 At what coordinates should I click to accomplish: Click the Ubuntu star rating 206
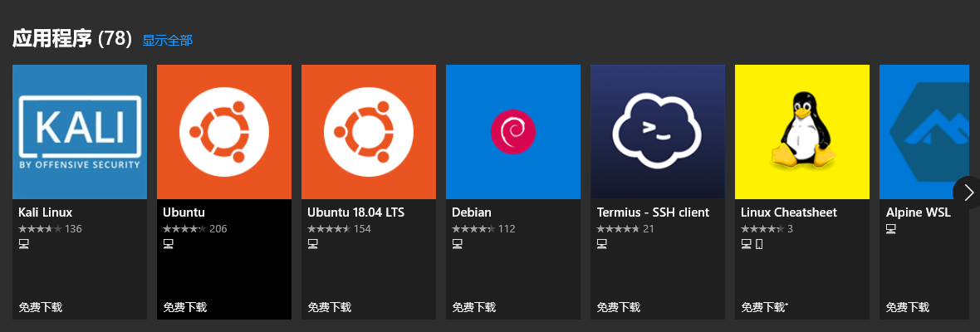pyautogui.click(x=195, y=229)
